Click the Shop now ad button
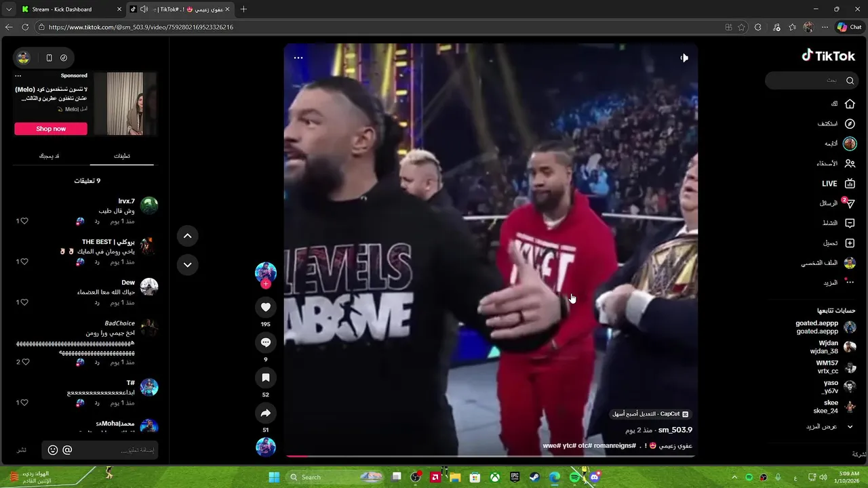 point(51,129)
